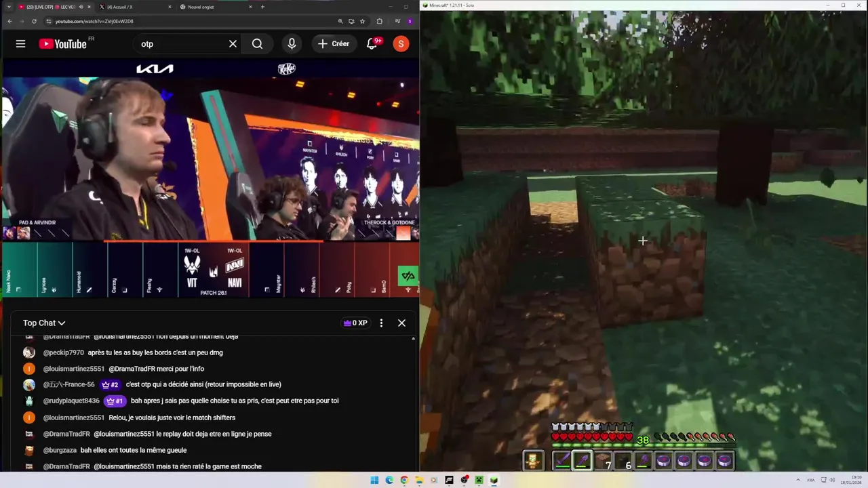Select the shovel hotbar slot in Minecraft
This screenshot has width=868, height=488.
(582, 461)
